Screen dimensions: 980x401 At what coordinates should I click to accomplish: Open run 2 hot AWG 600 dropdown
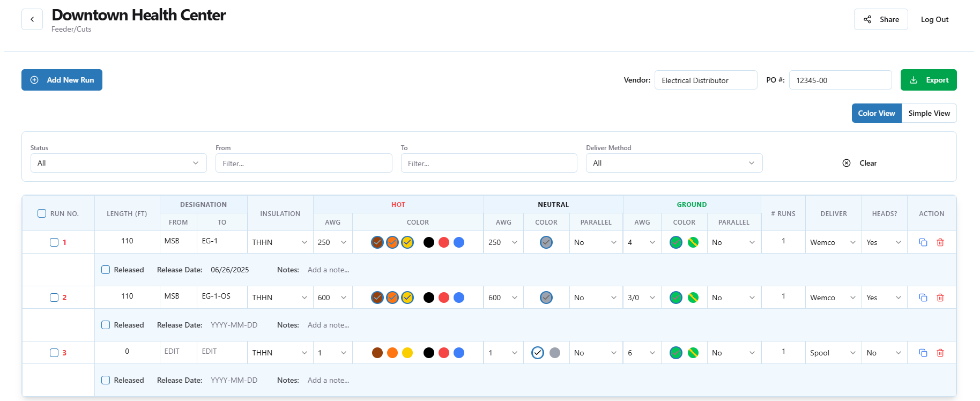tap(332, 298)
